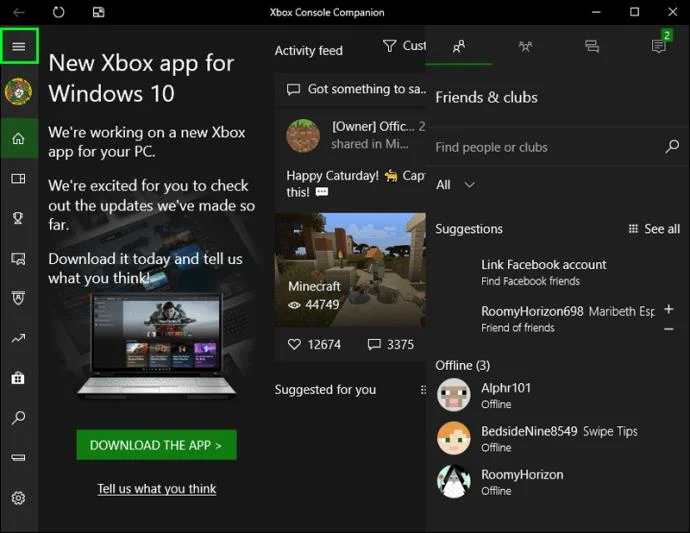Switch to the Messages tab
Viewport: 690px width, 533px height.
tap(591, 46)
